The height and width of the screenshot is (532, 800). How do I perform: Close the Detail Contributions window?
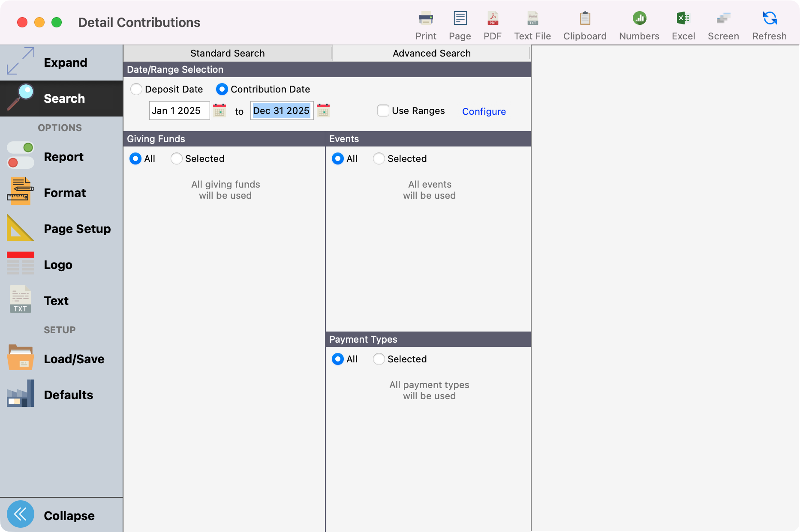(22, 22)
